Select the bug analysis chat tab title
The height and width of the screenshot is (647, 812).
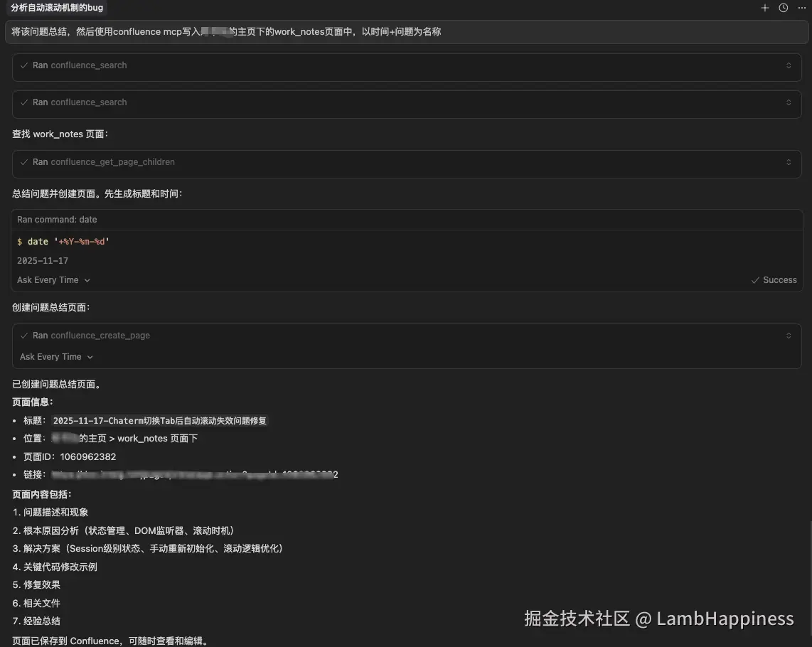(57, 8)
